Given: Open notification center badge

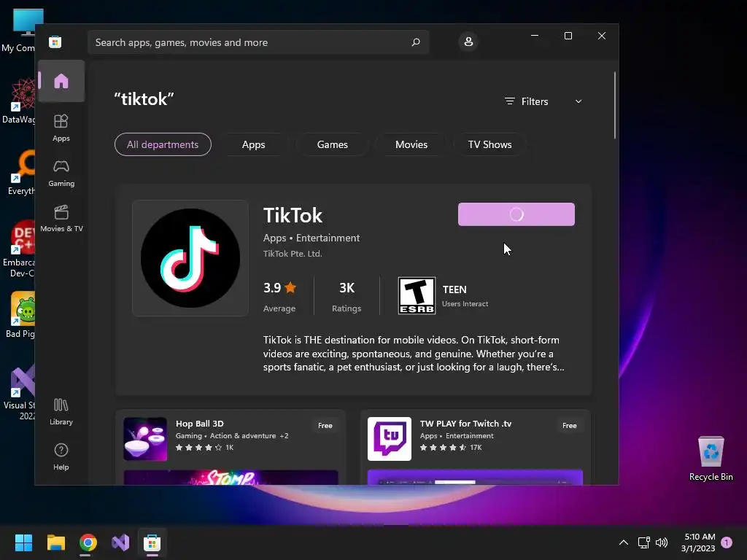Looking at the screenshot, I should pyautogui.click(x=727, y=542).
